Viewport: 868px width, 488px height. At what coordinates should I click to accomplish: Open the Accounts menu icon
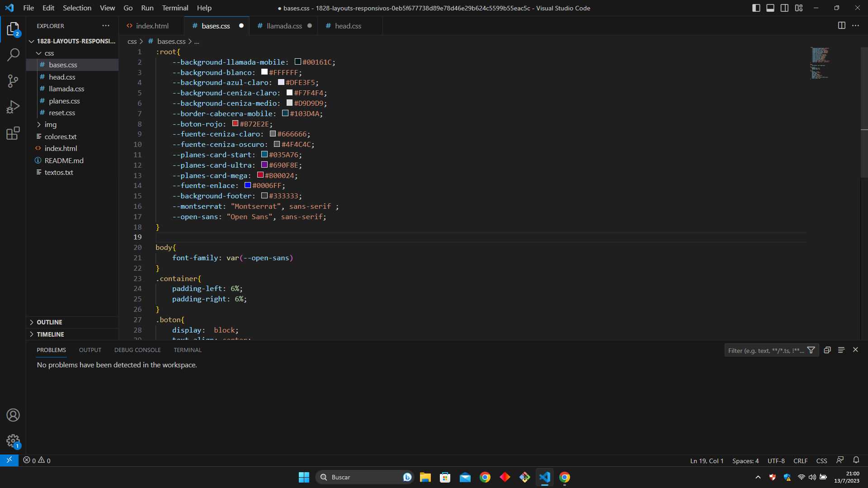[x=13, y=415]
